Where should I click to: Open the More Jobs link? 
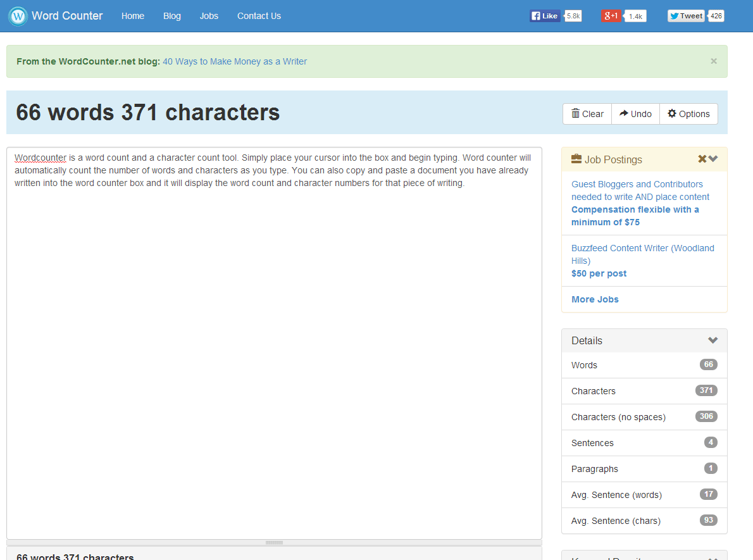pyautogui.click(x=595, y=299)
